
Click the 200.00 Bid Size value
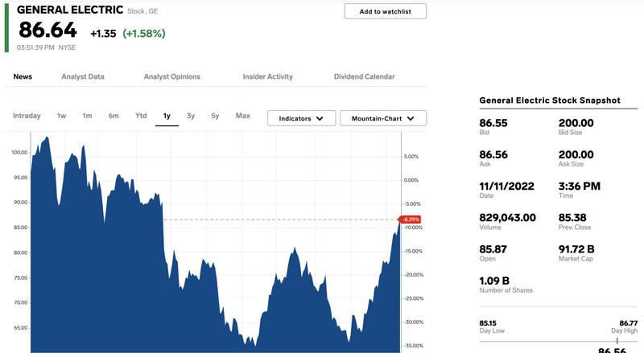pyautogui.click(x=576, y=123)
